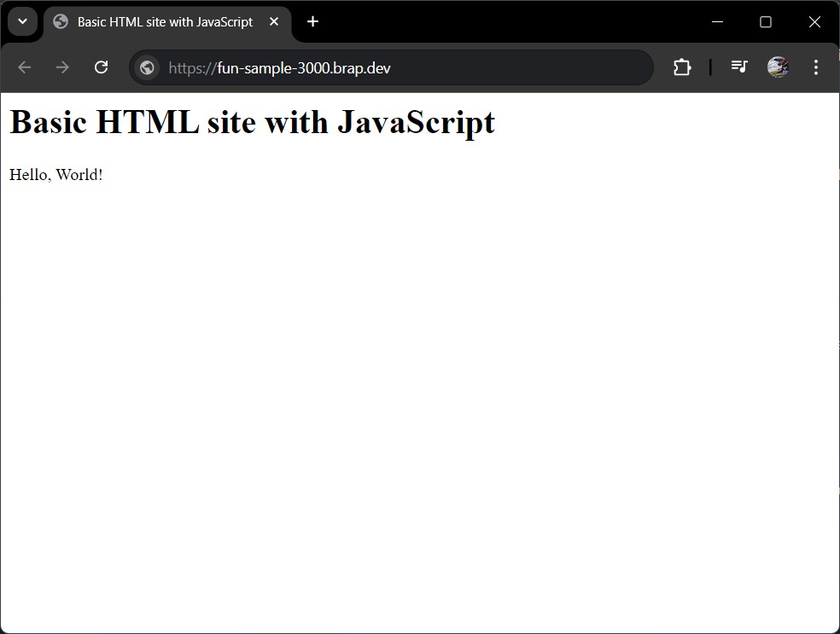Click the globe favicon on the tab
The image size is (840, 634).
tap(60, 22)
